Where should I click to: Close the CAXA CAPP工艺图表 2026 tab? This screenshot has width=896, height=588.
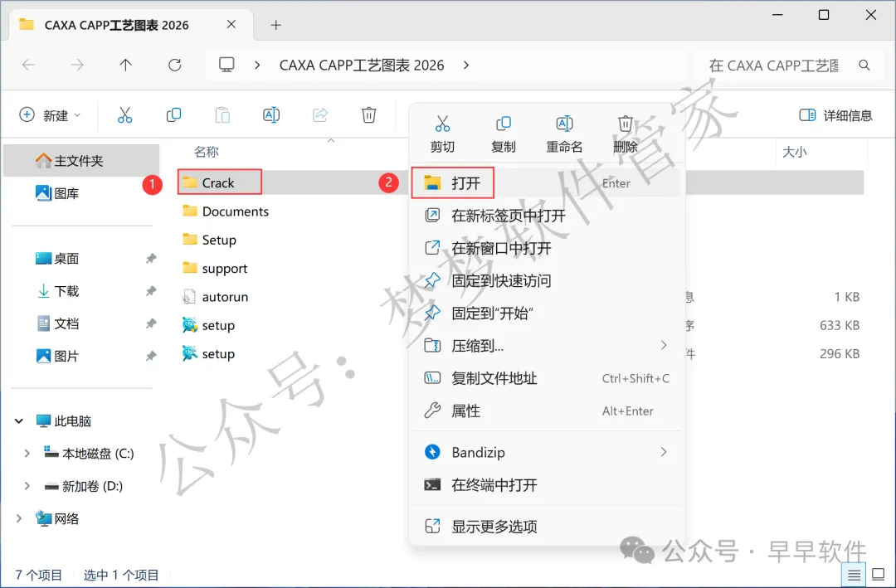coord(231,24)
